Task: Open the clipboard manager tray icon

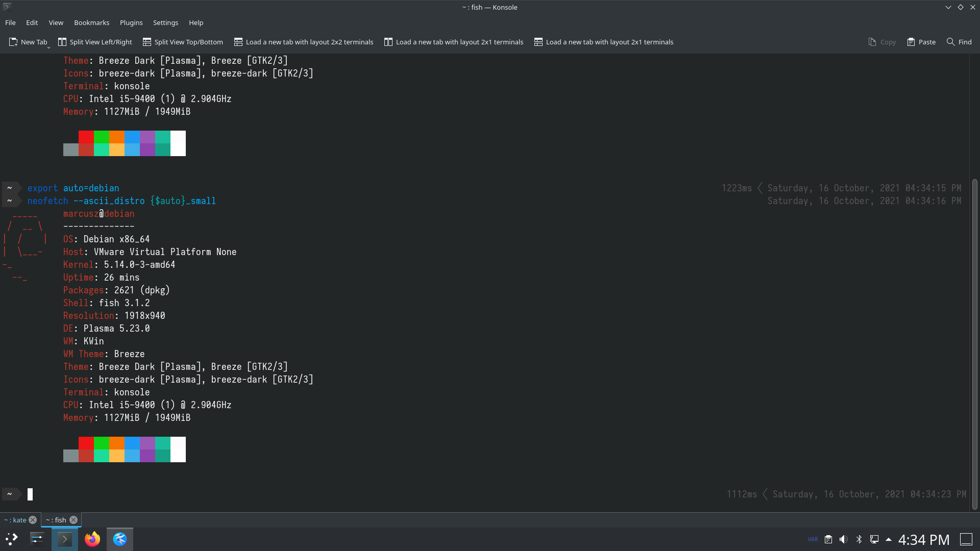Action: (827, 539)
